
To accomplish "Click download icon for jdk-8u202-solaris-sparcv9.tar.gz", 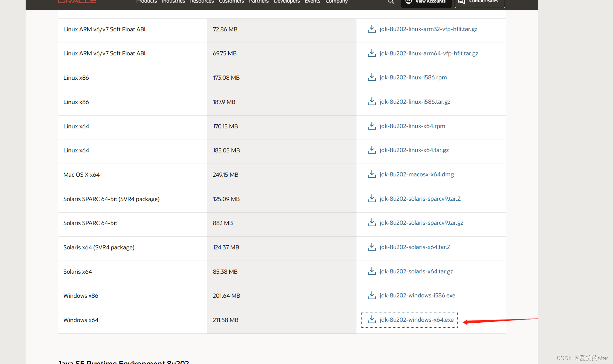I will [372, 222].
